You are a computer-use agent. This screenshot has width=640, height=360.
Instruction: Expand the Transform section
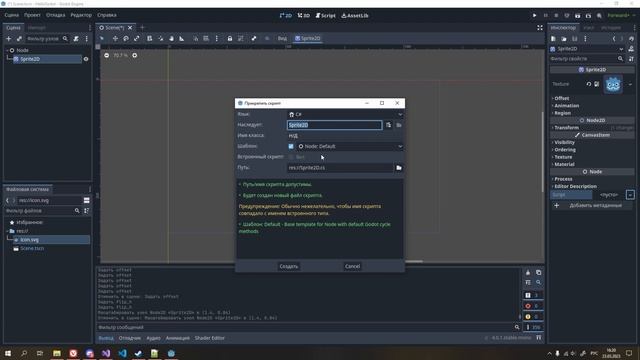point(567,128)
